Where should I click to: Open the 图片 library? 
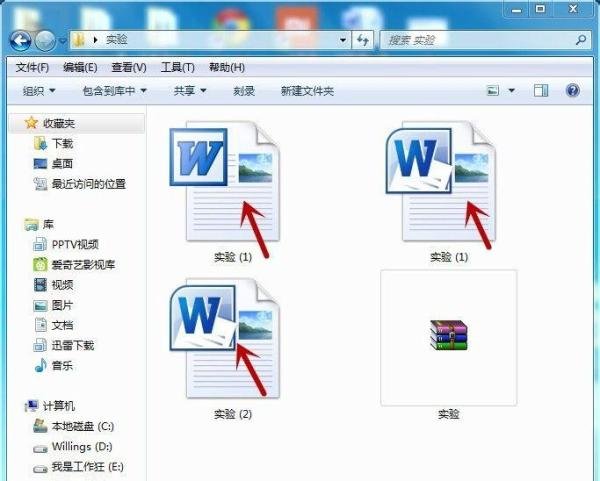pyautogui.click(x=62, y=305)
